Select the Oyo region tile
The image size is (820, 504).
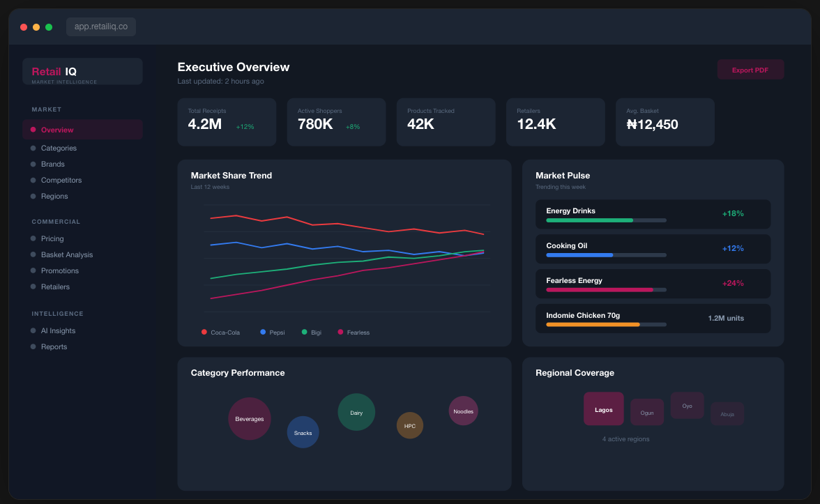(688, 406)
